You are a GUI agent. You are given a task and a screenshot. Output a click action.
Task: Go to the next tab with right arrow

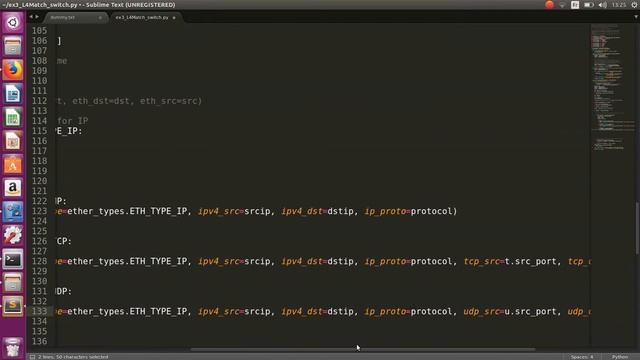37,17
